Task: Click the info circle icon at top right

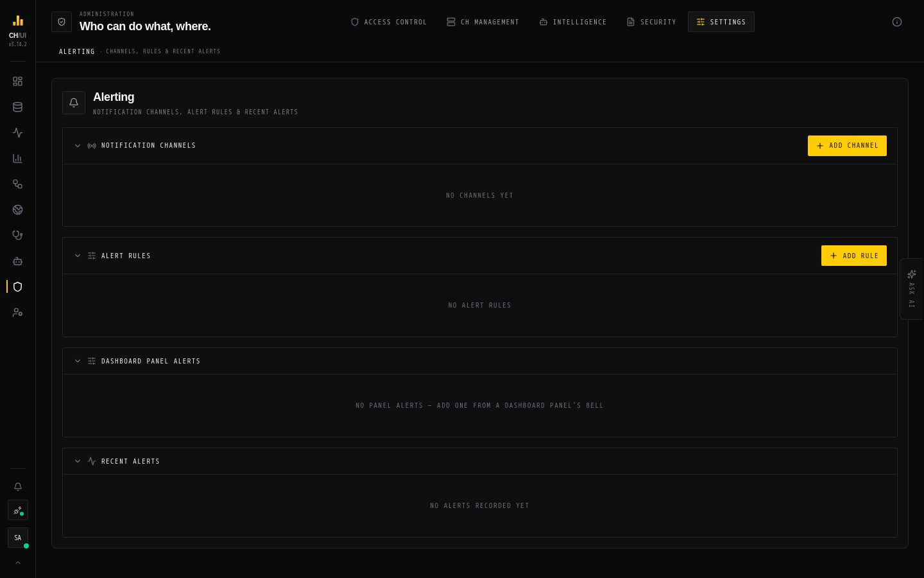Action: point(897,22)
